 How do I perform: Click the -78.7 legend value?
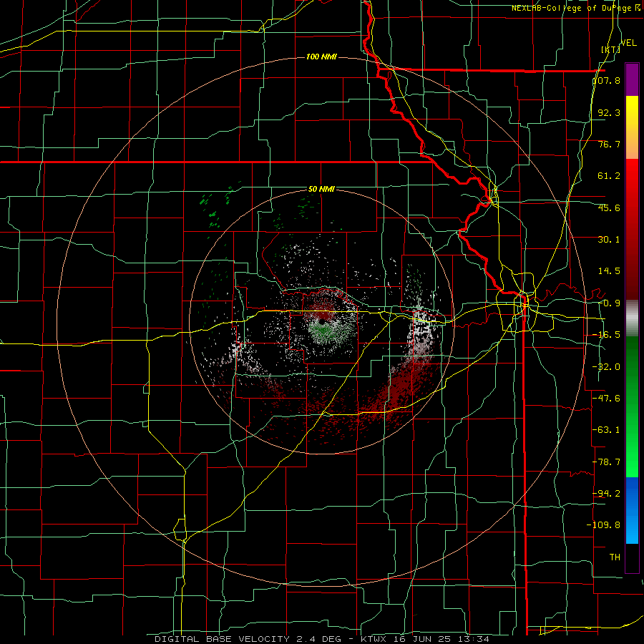pos(607,462)
